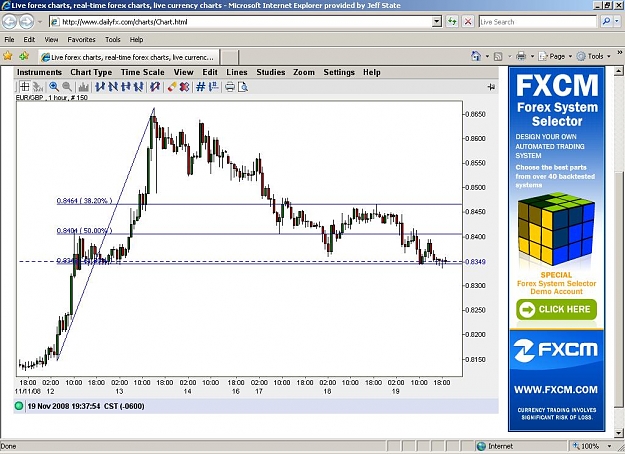Open the Print button dropdown arrow
This screenshot has width=625, height=454.
pyautogui.click(x=532, y=57)
